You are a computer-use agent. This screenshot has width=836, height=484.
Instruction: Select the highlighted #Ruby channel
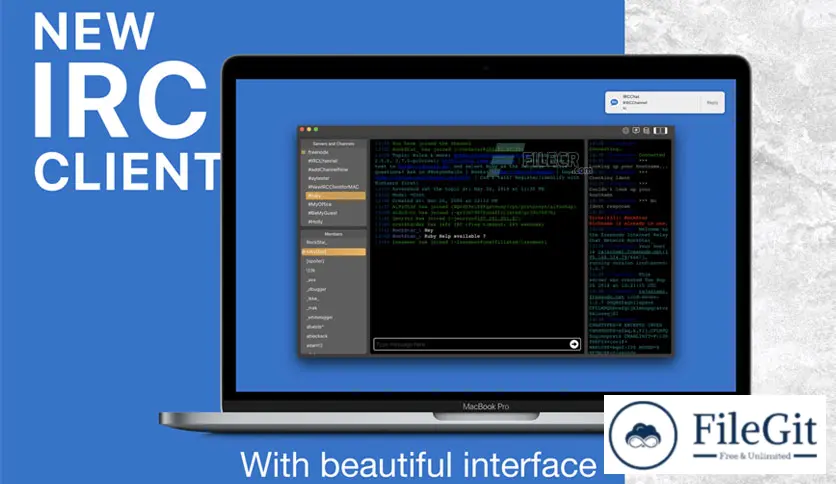tap(335, 196)
